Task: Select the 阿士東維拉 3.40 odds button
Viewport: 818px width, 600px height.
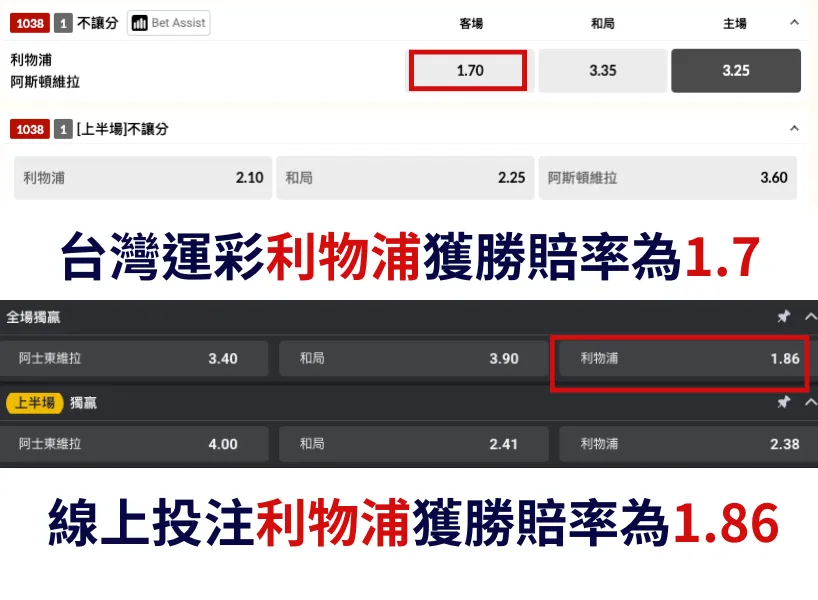Action: tap(135, 358)
